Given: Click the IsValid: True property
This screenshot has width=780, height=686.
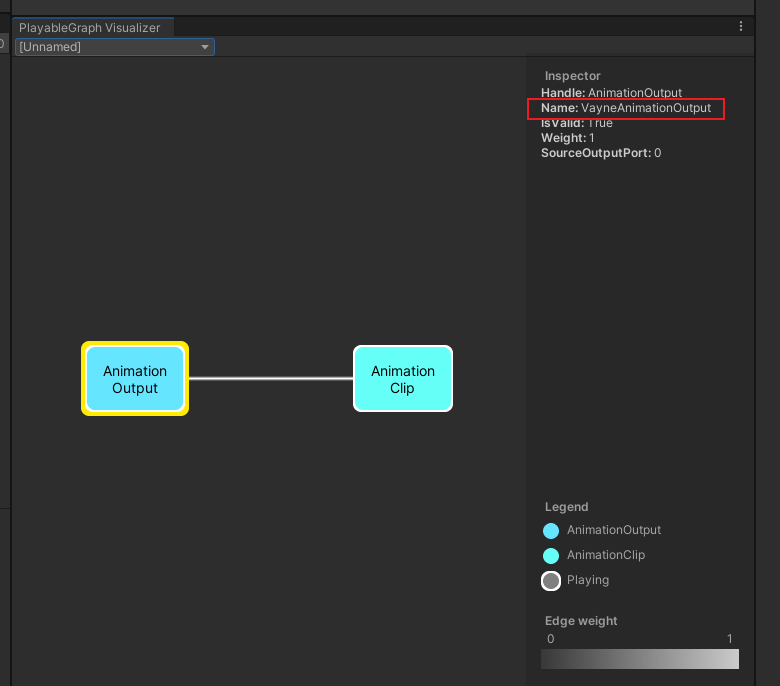Looking at the screenshot, I should (x=577, y=123).
